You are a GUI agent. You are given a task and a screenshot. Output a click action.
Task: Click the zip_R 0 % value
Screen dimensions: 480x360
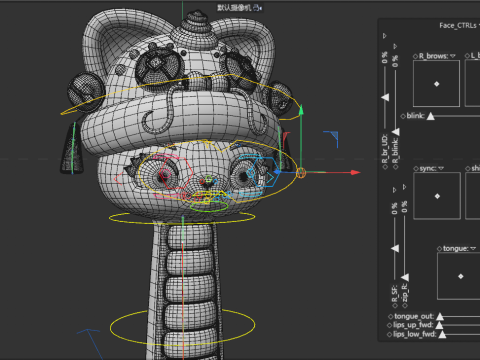405,207
